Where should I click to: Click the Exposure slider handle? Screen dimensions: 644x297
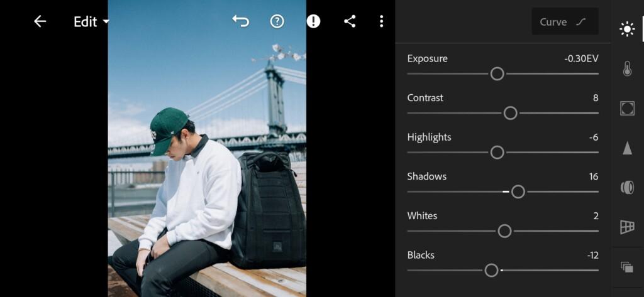pyautogui.click(x=497, y=74)
